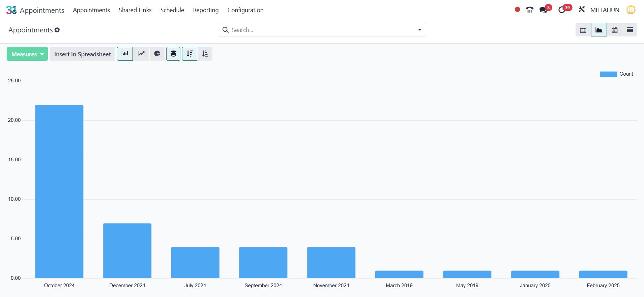The height and width of the screenshot is (297, 644).
Task: Toggle descending sort order
Action: coord(189,54)
